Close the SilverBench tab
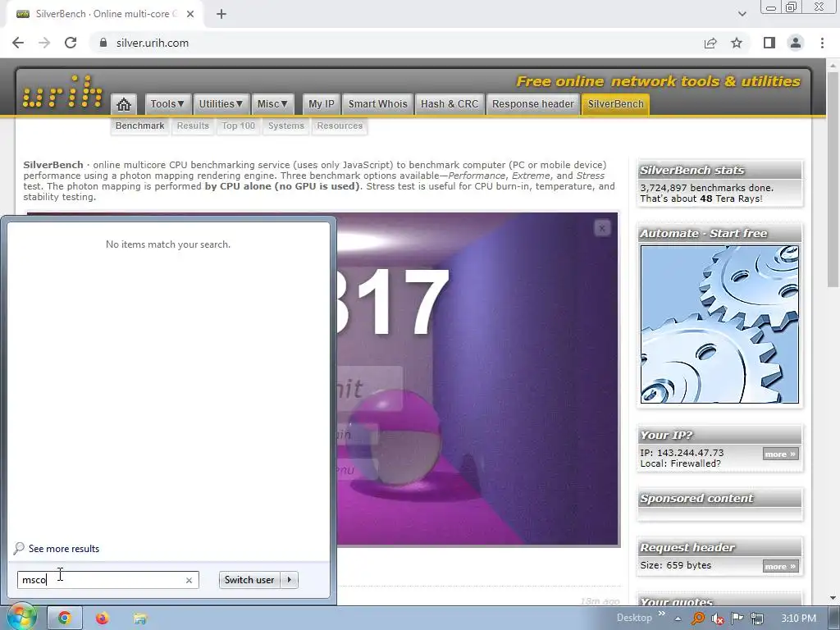Image resolution: width=840 pixels, height=630 pixels. (190, 14)
